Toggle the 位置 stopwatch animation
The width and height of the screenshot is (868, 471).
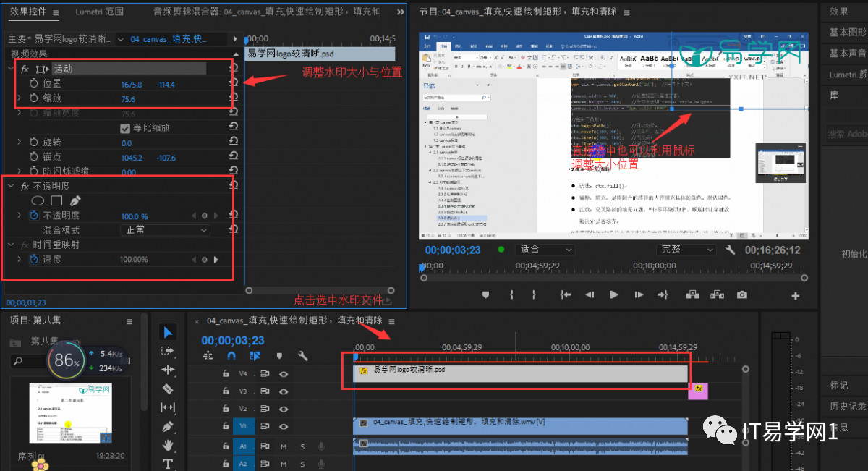34,84
